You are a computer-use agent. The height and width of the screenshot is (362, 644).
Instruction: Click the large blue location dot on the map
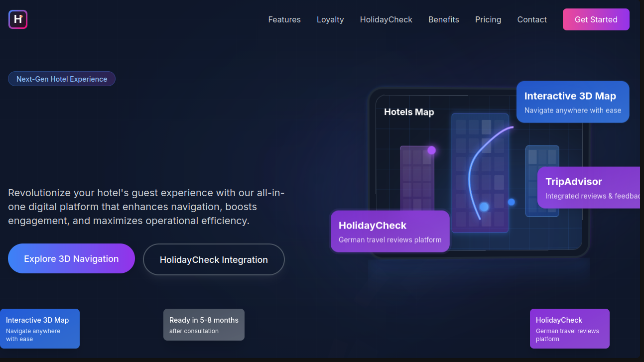(x=484, y=207)
